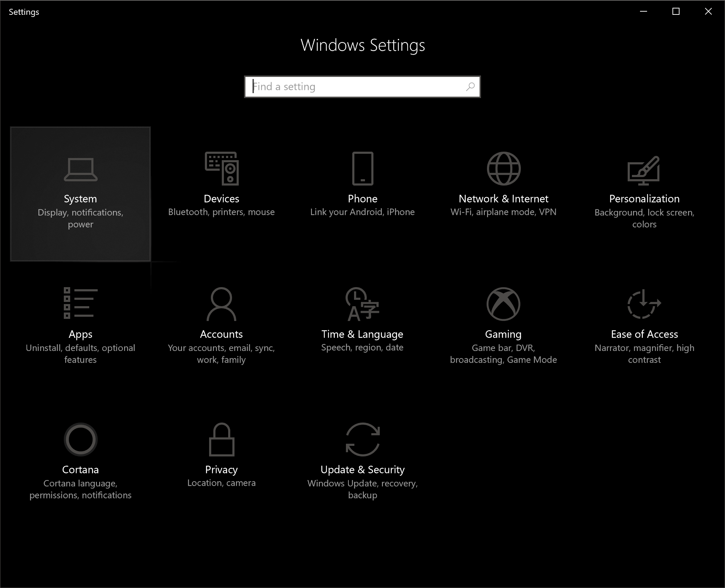Viewport: 725px width, 588px height.
Task: Open the Gaming Xbox icon
Action: (x=504, y=304)
